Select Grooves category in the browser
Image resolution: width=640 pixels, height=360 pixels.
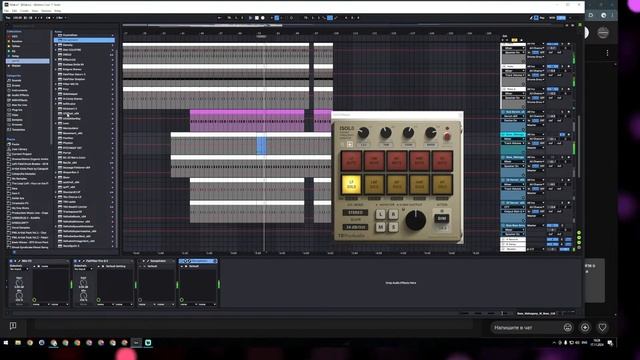[17, 124]
